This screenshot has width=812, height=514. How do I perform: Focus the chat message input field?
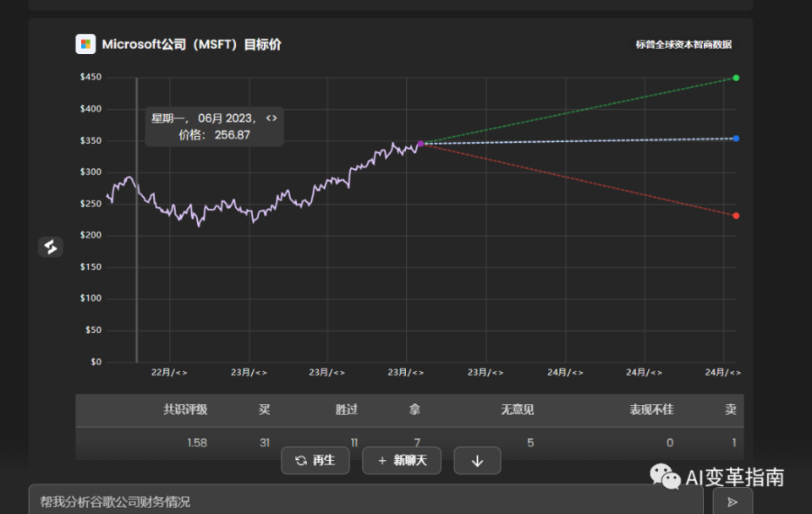click(x=366, y=500)
